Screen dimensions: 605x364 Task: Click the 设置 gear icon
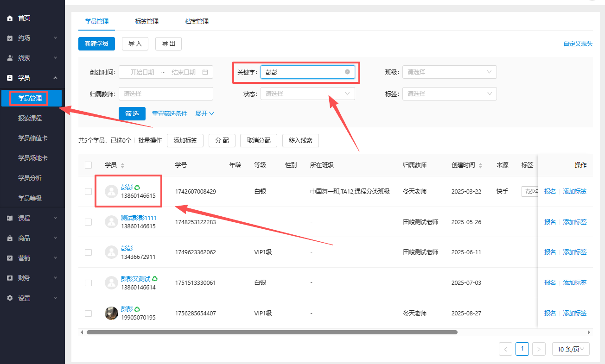click(x=10, y=298)
